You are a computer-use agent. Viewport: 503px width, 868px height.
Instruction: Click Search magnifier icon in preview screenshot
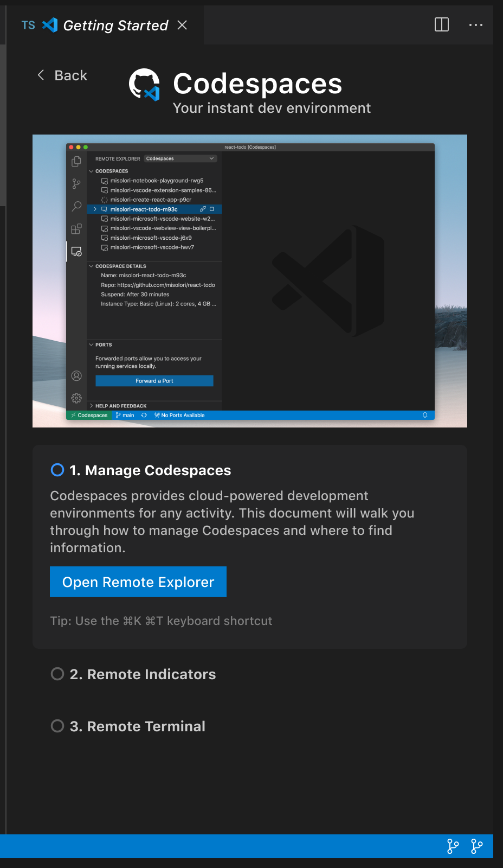76,206
